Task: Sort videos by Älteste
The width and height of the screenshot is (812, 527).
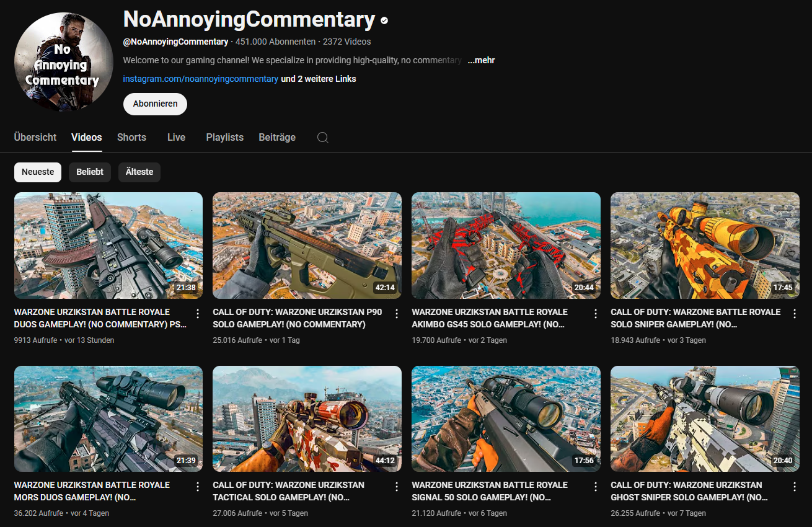Action: pyautogui.click(x=139, y=172)
